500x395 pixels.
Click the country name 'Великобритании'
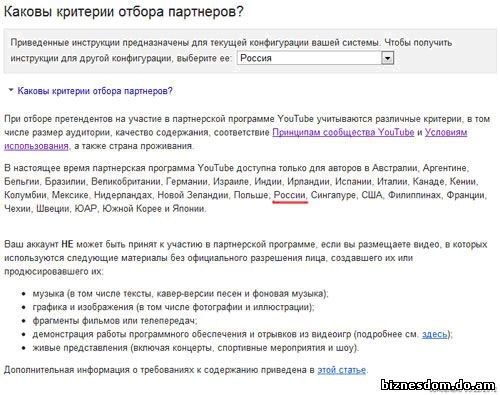pyautogui.click(x=126, y=182)
